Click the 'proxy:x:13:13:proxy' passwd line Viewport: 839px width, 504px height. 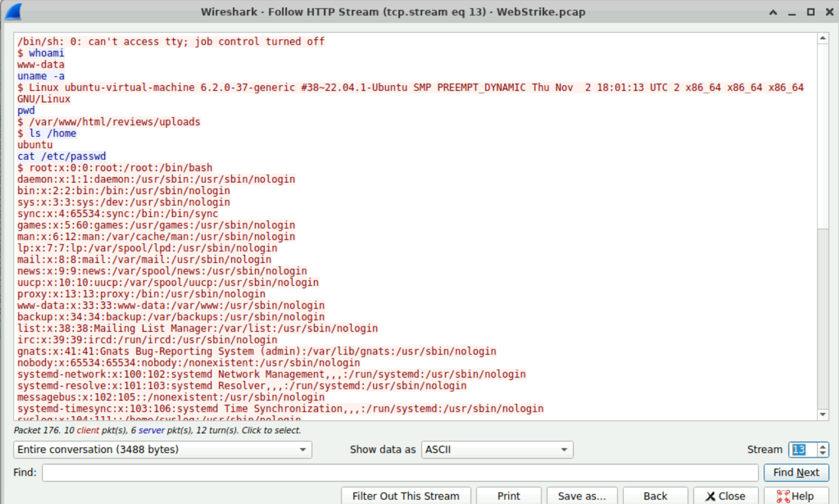pyautogui.click(x=142, y=294)
